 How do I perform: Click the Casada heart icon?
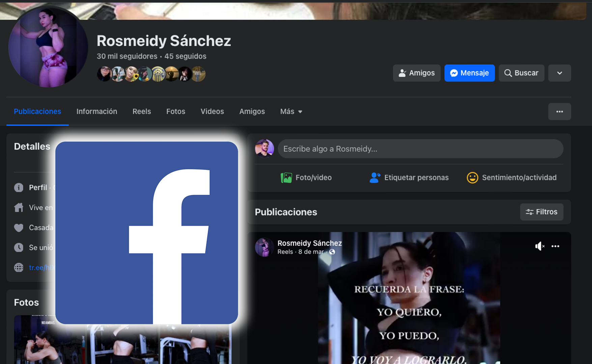point(19,227)
